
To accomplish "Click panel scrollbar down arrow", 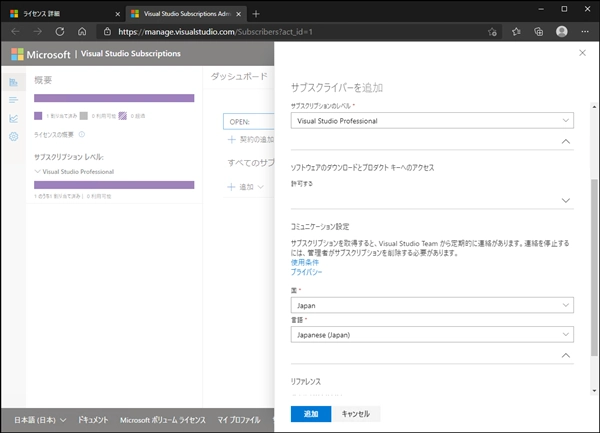I will pos(594,391).
